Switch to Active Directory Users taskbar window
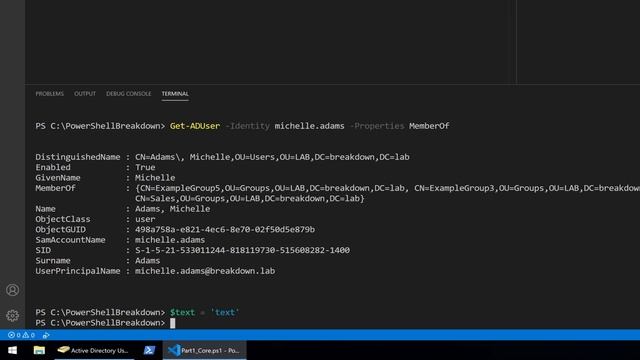 click(94, 350)
